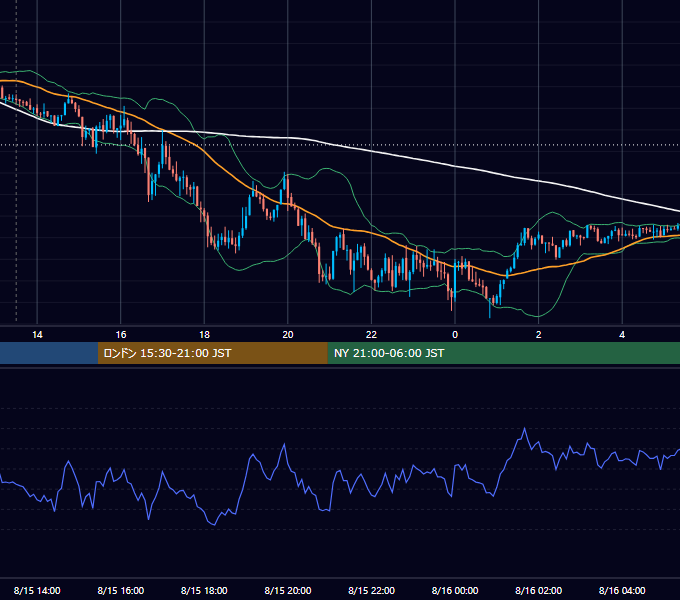The width and height of the screenshot is (680, 600).
Task: Click the 8/15 18:00 date label
Action: (x=204, y=590)
